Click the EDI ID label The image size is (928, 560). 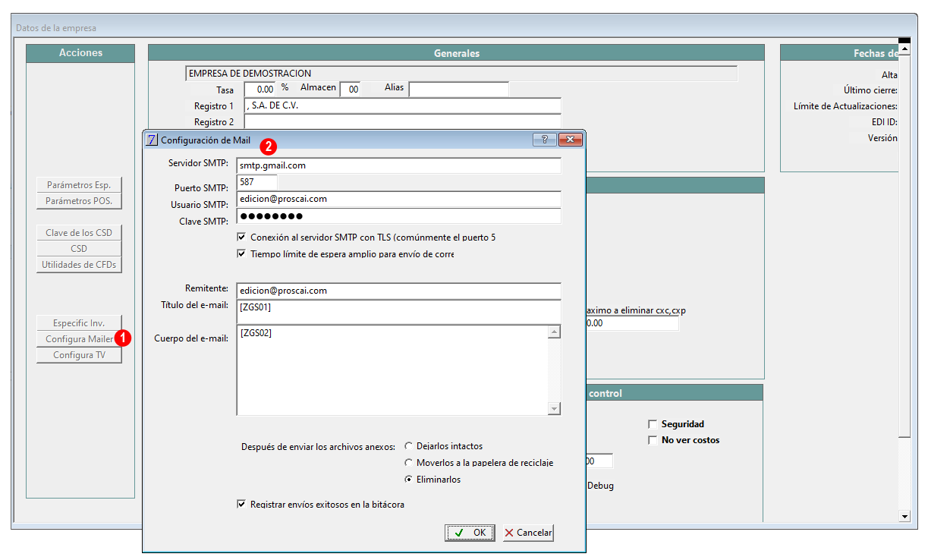tap(885, 121)
